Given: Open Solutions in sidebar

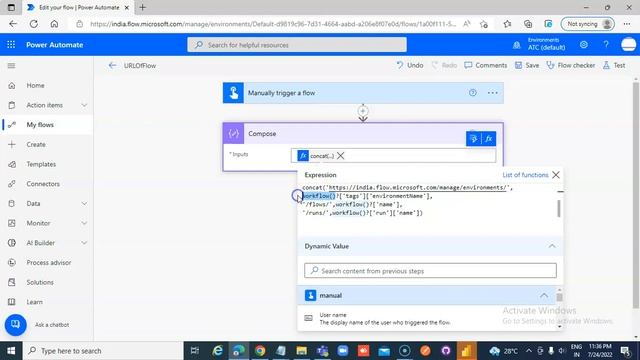Looking at the screenshot, I should tap(40, 282).
